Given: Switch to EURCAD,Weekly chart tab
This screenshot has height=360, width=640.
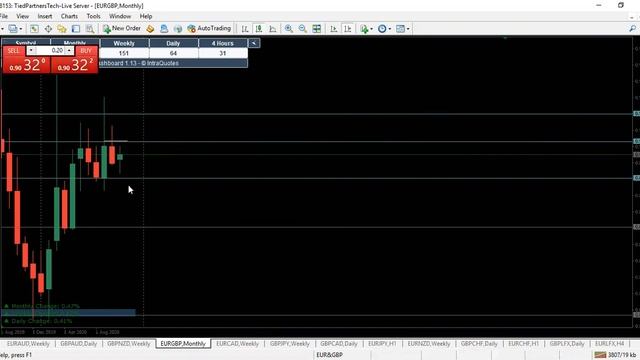Looking at the screenshot, I should click(238, 344).
